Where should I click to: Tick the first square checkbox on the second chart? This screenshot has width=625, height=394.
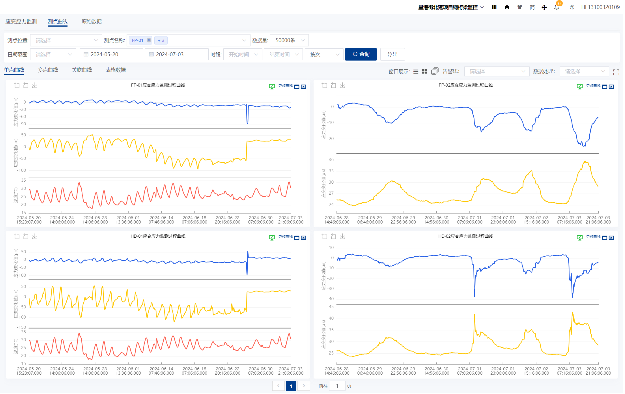tap(325, 85)
